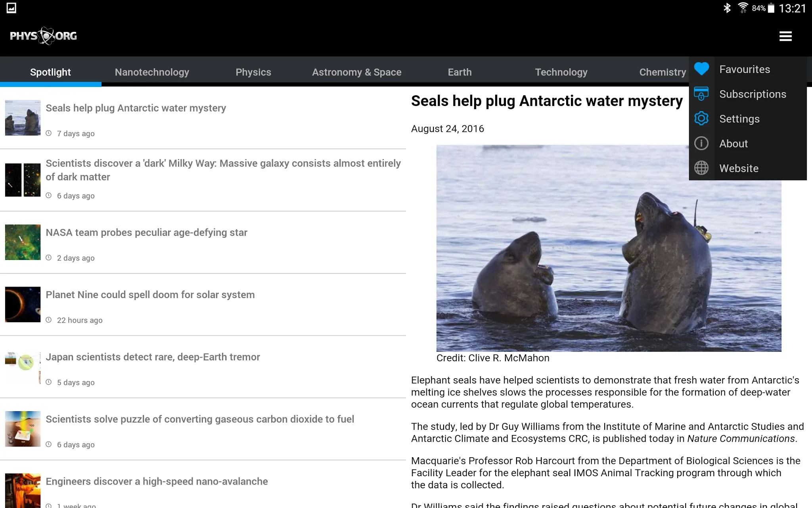
Task: Select the Earth tab
Action: (460, 72)
